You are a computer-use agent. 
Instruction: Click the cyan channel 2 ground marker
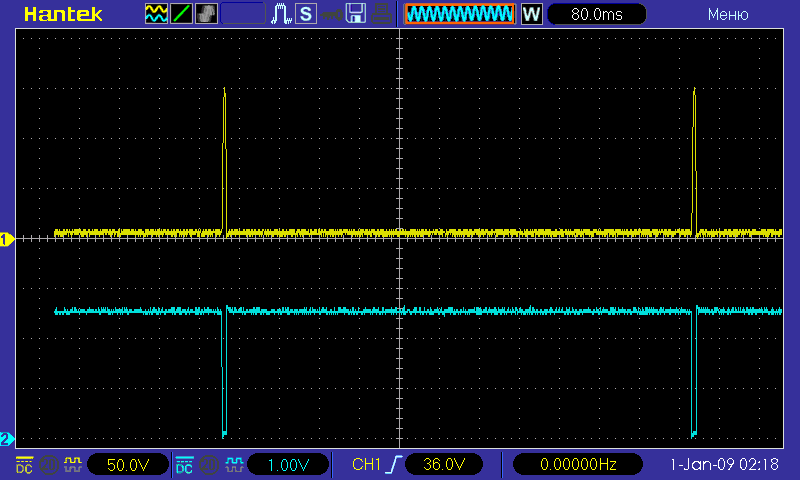pos(7,439)
